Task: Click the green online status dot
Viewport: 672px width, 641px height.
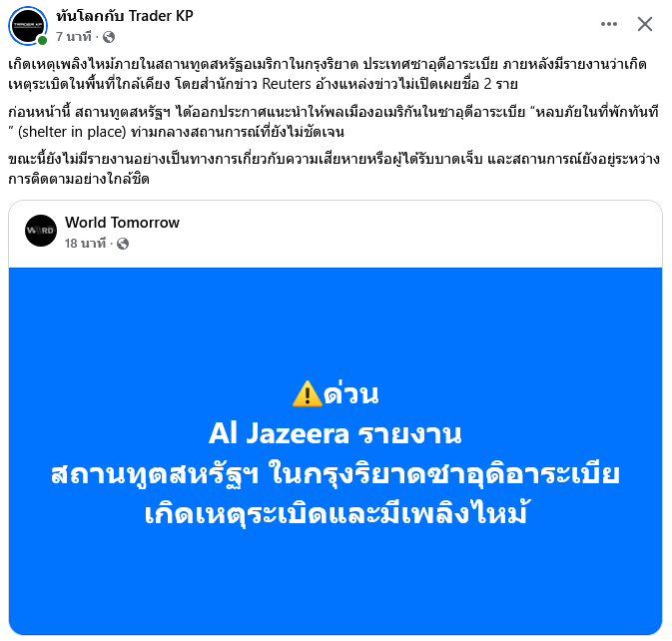Action: pos(42,40)
